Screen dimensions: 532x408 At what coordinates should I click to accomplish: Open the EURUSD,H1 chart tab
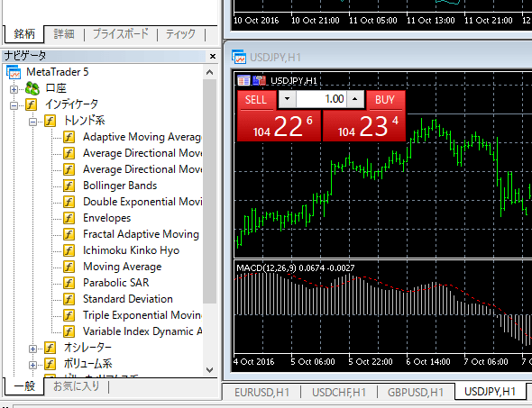[x=261, y=392]
